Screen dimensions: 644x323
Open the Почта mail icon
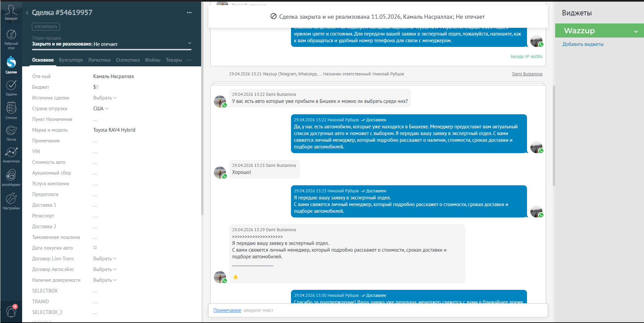click(x=11, y=133)
